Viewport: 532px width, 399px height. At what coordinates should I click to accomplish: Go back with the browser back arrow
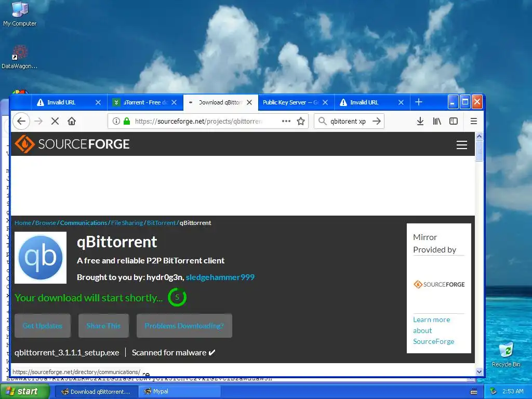[21, 121]
